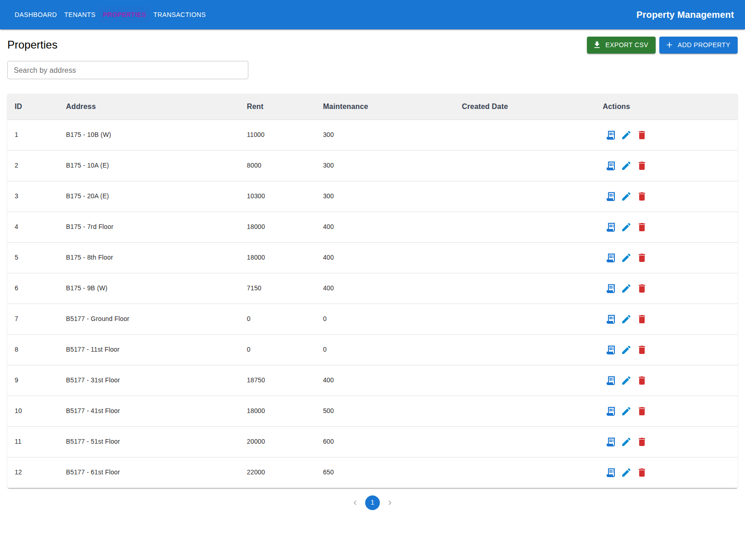Open transactions icon for B5177 - 41st Floor

(x=611, y=411)
